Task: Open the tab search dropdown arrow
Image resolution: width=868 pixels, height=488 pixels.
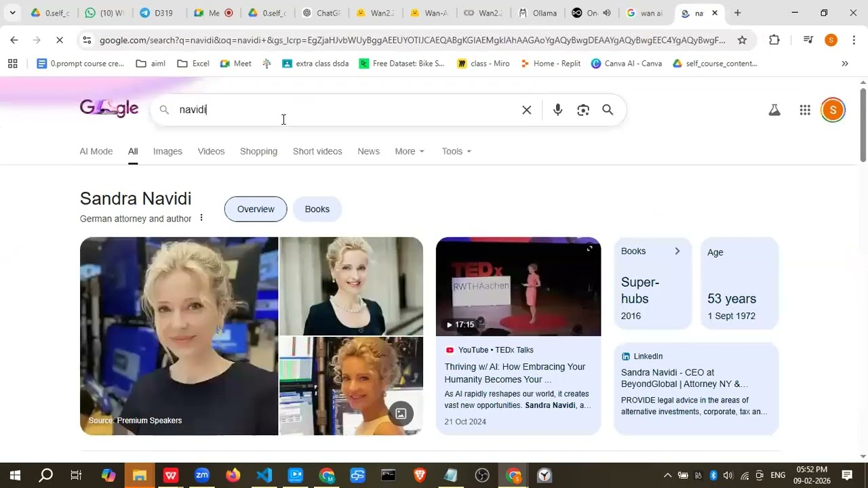Action: pyautogui.click(x=12, y=13)
